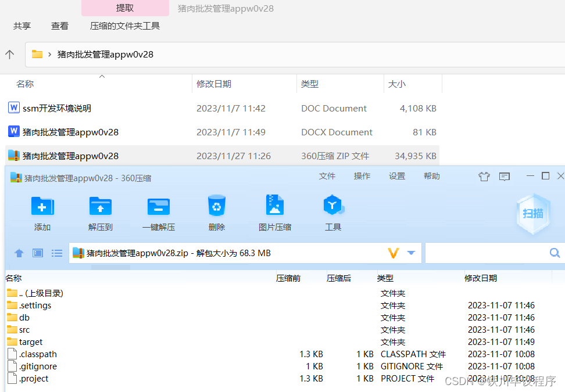Maximize the 360压缩 window
The width and height of the screenshot is (565, 392).
tap(546, 175)
